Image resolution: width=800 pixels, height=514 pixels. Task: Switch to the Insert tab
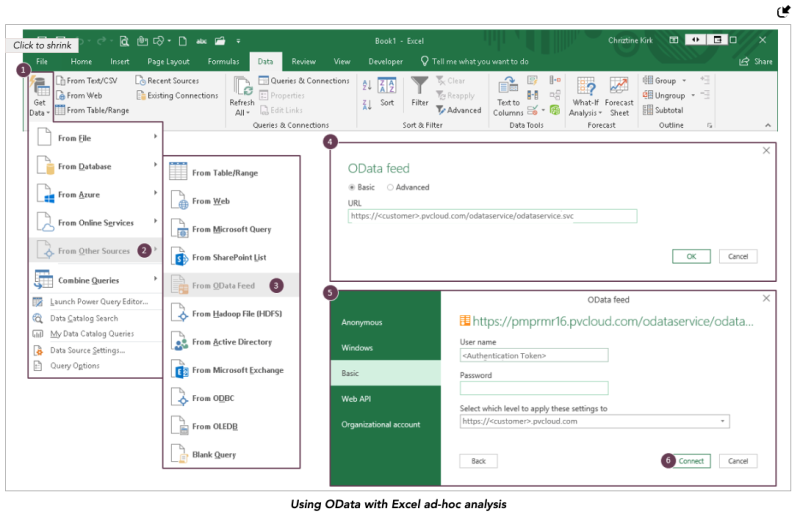click(119, 61)
